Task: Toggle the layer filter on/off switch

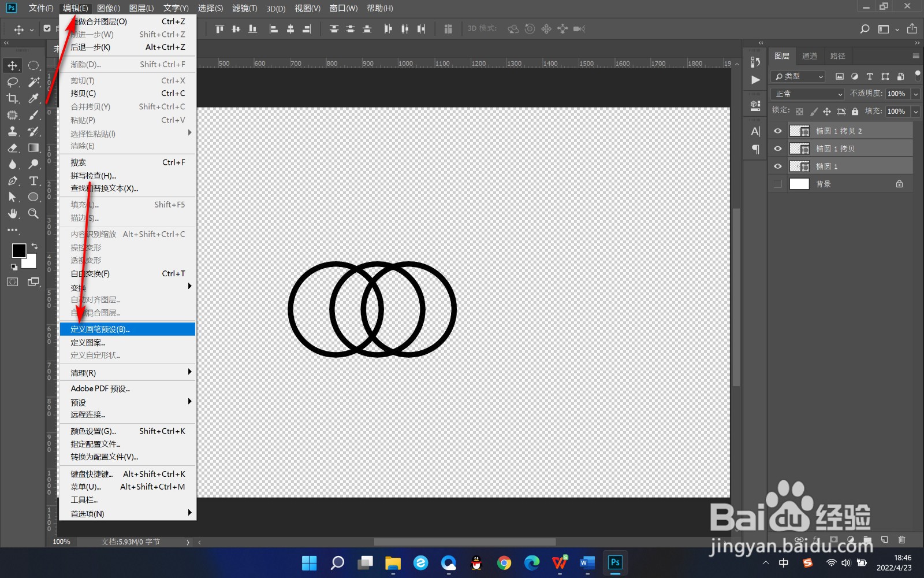Action: [917, 76]
